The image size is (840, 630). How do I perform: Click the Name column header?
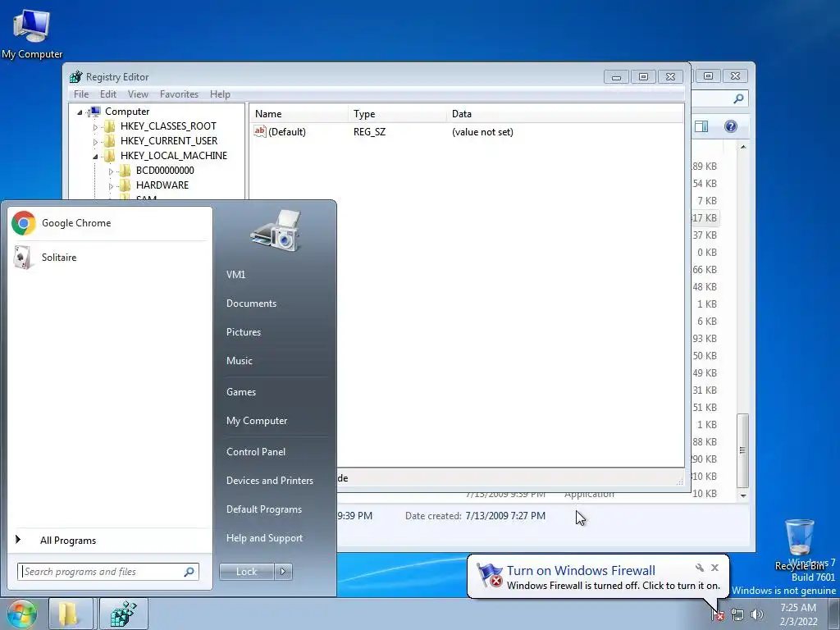point(299,113)
